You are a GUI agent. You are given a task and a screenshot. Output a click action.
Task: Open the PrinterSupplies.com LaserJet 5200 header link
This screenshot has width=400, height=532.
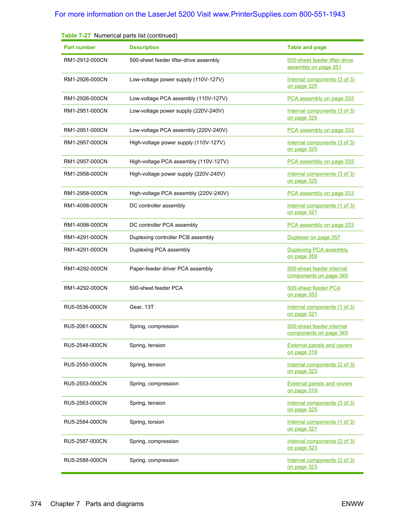click(x=200, y=14)
